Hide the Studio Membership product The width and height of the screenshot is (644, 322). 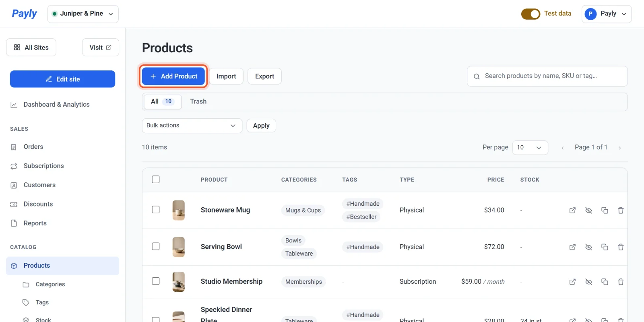click(588, 282)
